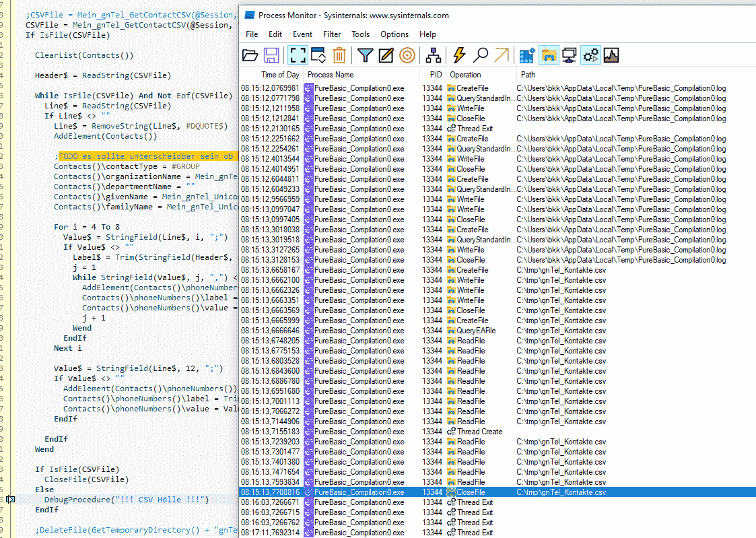The image size is (756, 538).
Task: Open a saved log file in Process Monitor
Action: [250, 55]
